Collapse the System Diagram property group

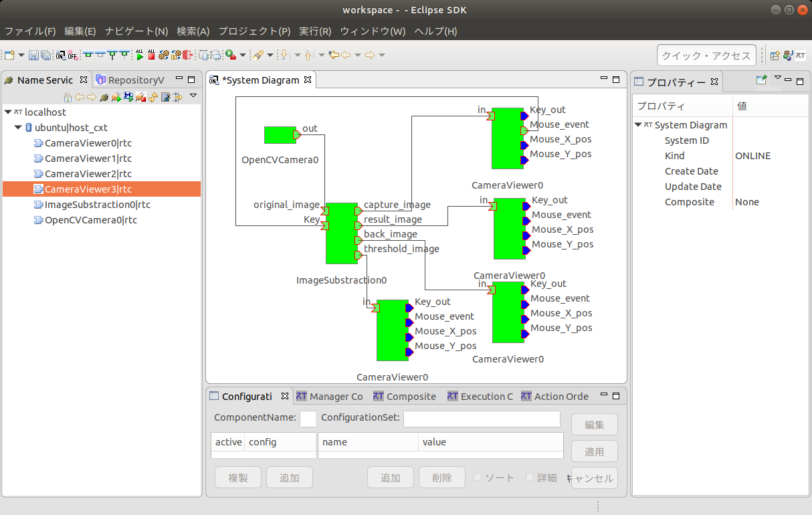tap(639, 125)
